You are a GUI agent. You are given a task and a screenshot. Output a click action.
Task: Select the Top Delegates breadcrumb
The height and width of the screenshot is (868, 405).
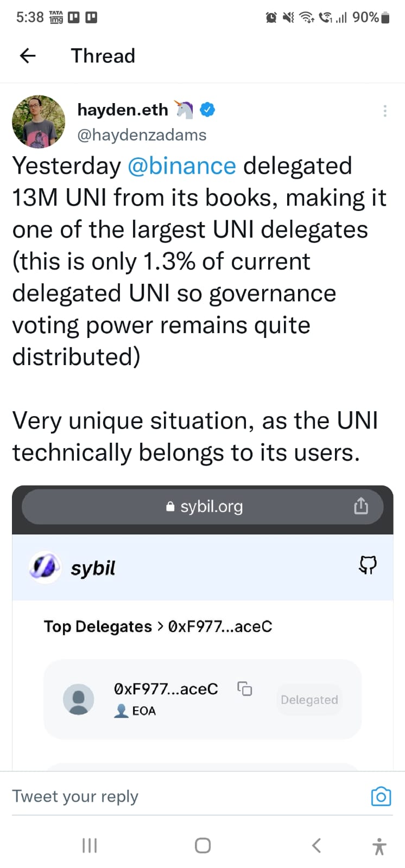pos(98,627)
